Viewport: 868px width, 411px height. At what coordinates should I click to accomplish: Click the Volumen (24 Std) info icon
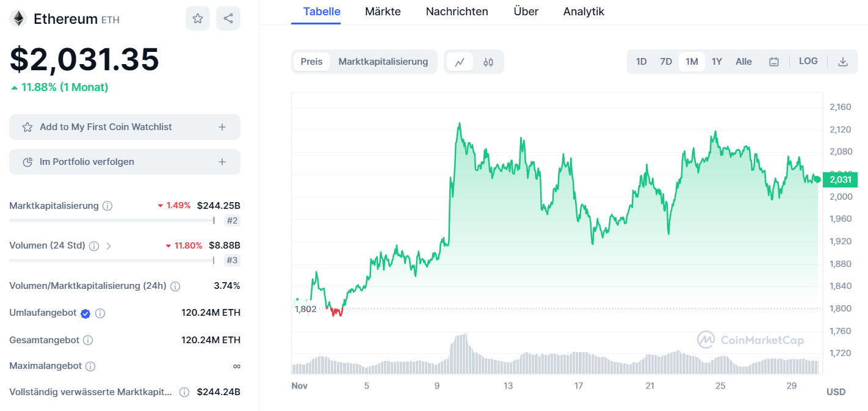point(94,246)
